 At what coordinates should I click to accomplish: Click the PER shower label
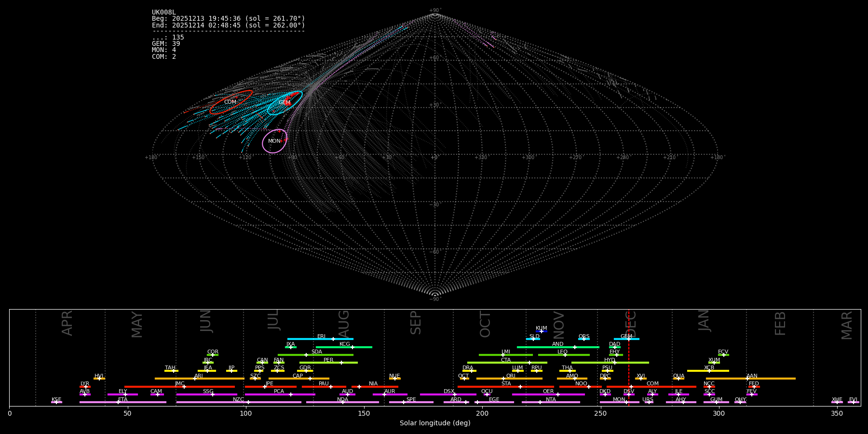point(328,360)
